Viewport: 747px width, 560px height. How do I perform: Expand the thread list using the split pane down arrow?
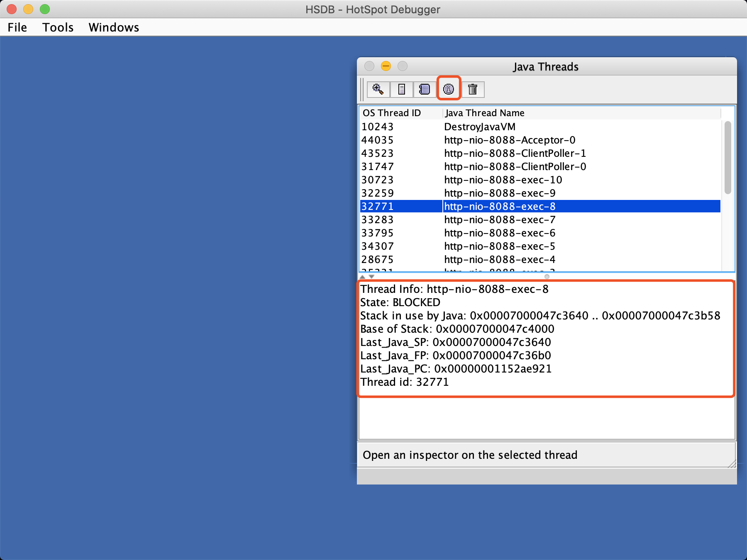(371, 276)
